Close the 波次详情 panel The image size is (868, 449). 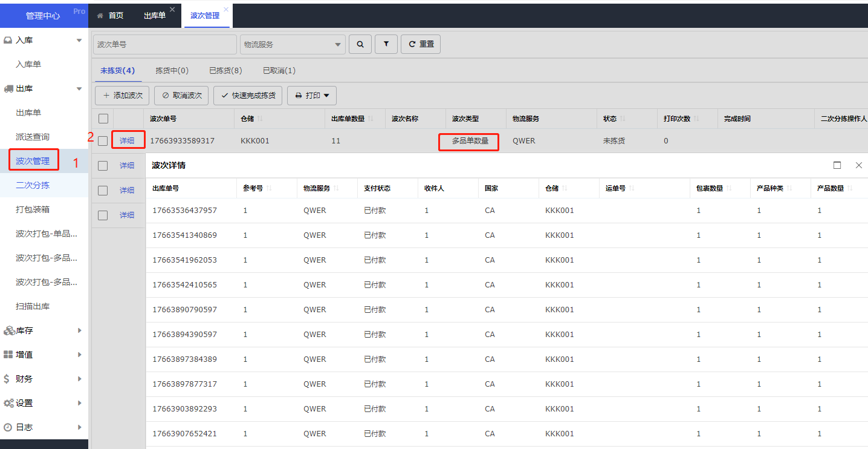click(859, 165)
